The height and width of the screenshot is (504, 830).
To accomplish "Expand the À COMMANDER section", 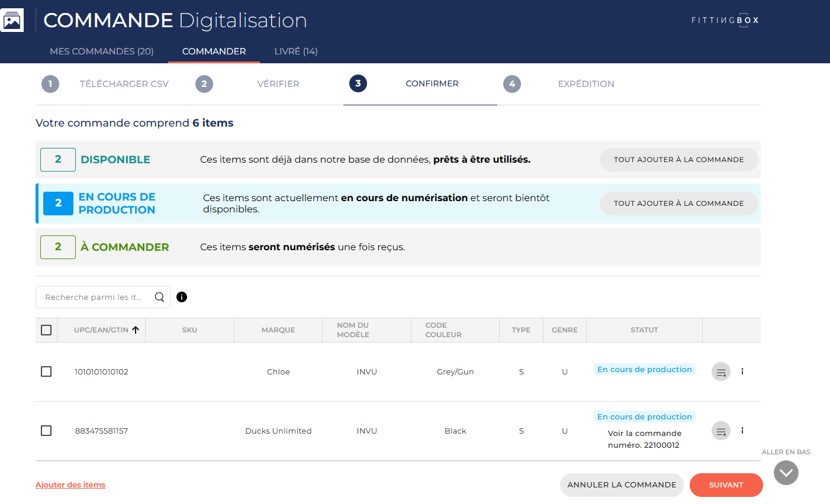I will (124, 247).
